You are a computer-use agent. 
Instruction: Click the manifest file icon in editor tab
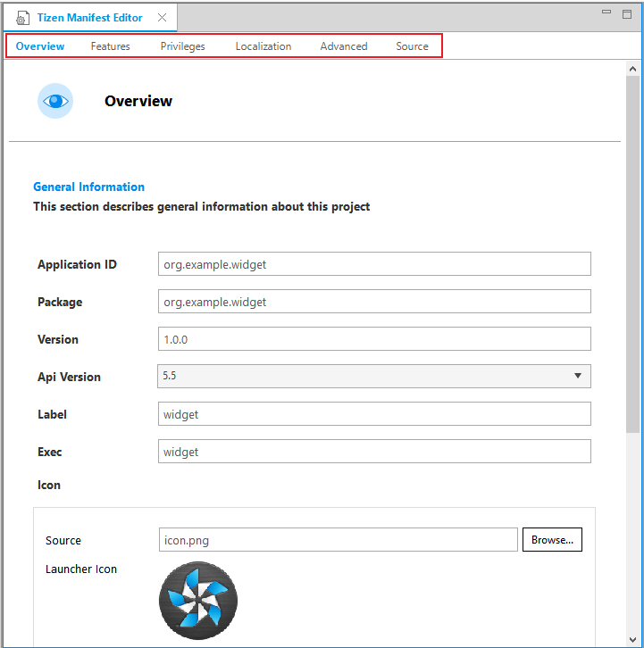pyautogui.click(x=22, y=18)
